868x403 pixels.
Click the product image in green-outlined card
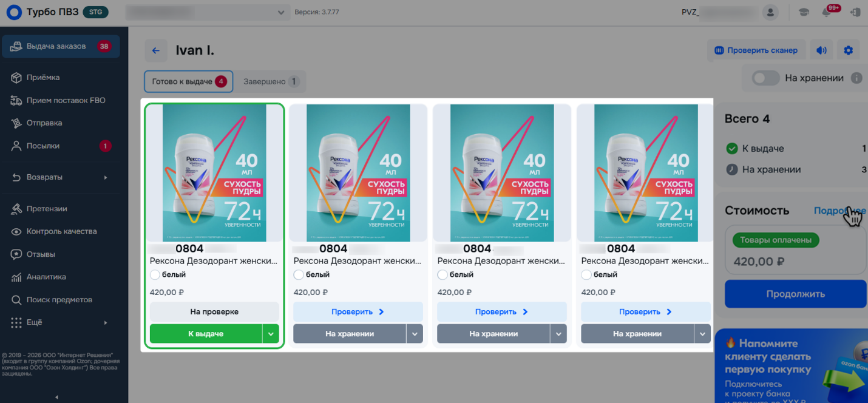[x=214, y=173]
